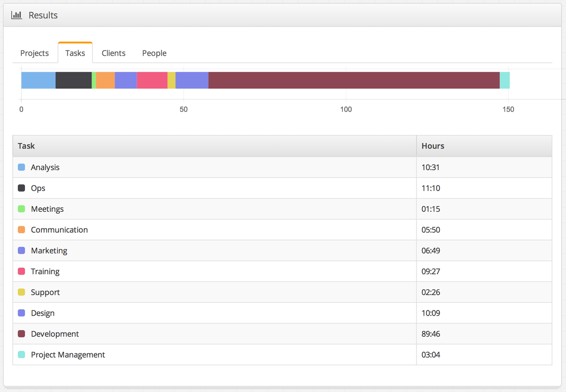Click the dark gray Ops bar segment

(x=74, y=80)
